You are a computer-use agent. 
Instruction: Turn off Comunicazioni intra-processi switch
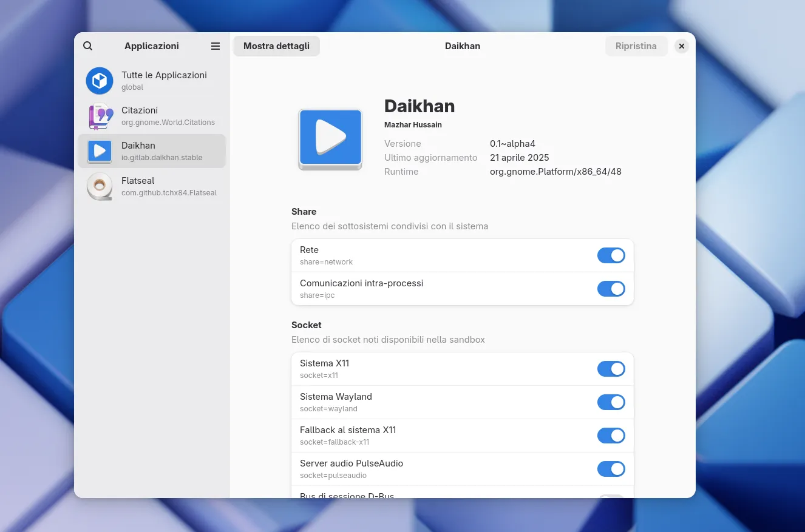[x=611, y=289]
